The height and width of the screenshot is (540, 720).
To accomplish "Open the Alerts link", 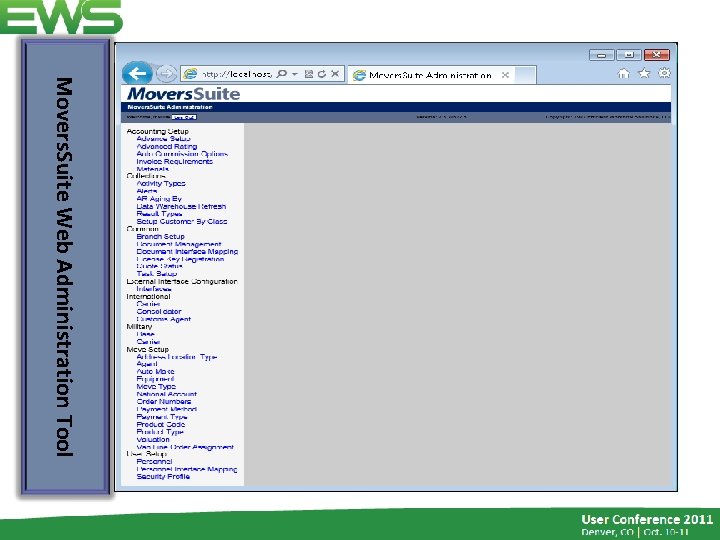I will [147, 191].
